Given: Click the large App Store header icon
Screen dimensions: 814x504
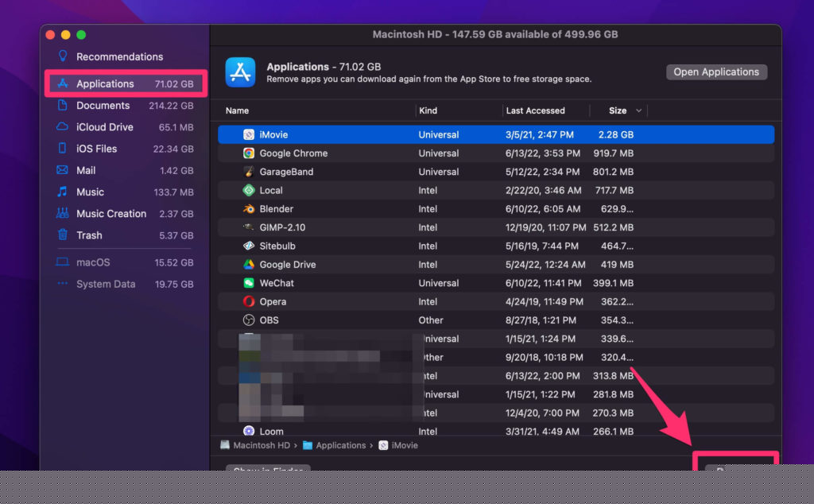Looking at the screenshot, I should (x=240, y=72).
